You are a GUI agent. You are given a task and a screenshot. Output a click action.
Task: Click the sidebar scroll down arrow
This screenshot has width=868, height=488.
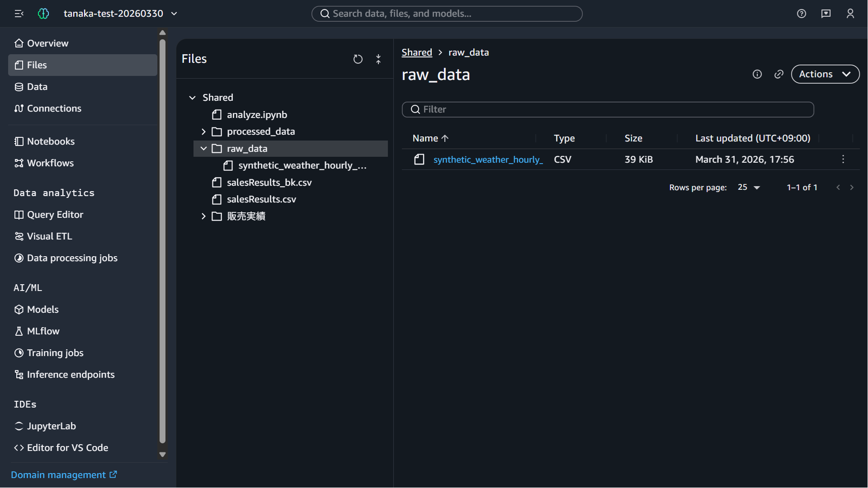pos(163,455)
